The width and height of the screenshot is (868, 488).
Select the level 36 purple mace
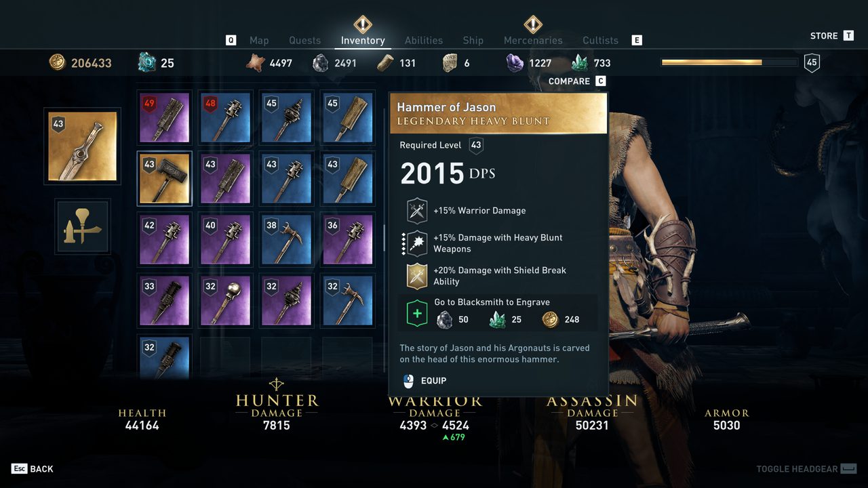click(348, 240)
